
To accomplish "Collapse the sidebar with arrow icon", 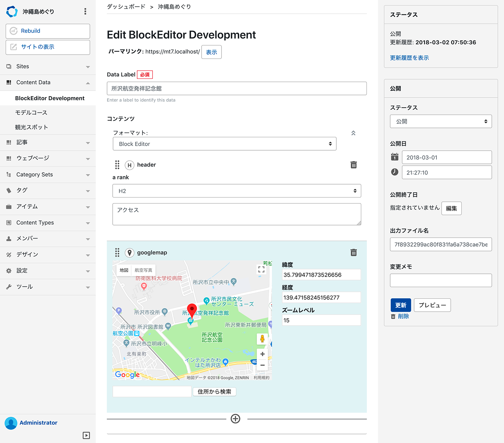I will click(x=86, y=435).
